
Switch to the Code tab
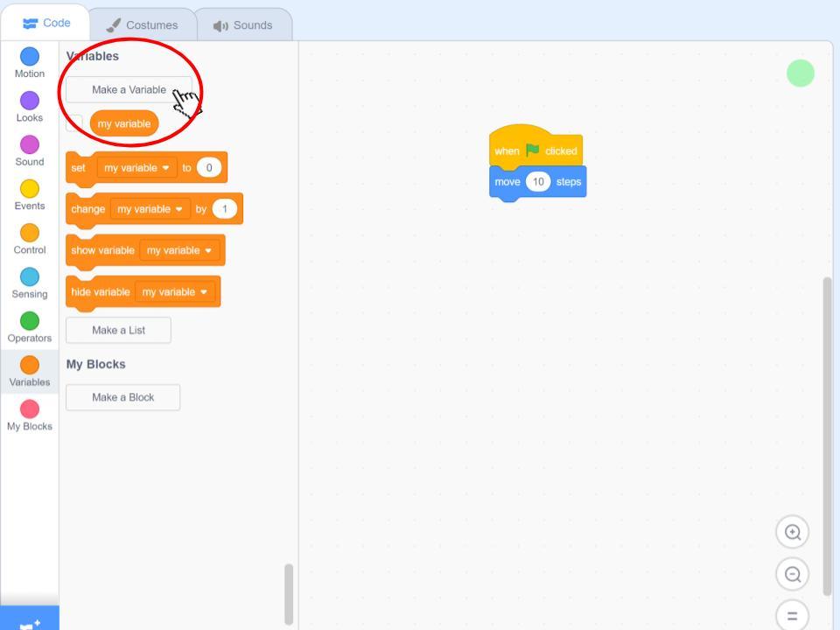(x=46, y=23)
